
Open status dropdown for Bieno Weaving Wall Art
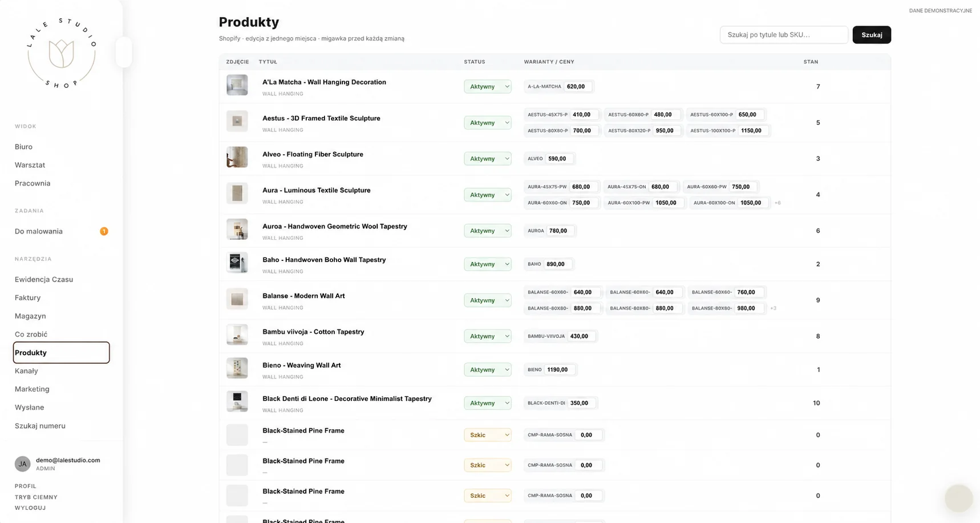(487, 369)
